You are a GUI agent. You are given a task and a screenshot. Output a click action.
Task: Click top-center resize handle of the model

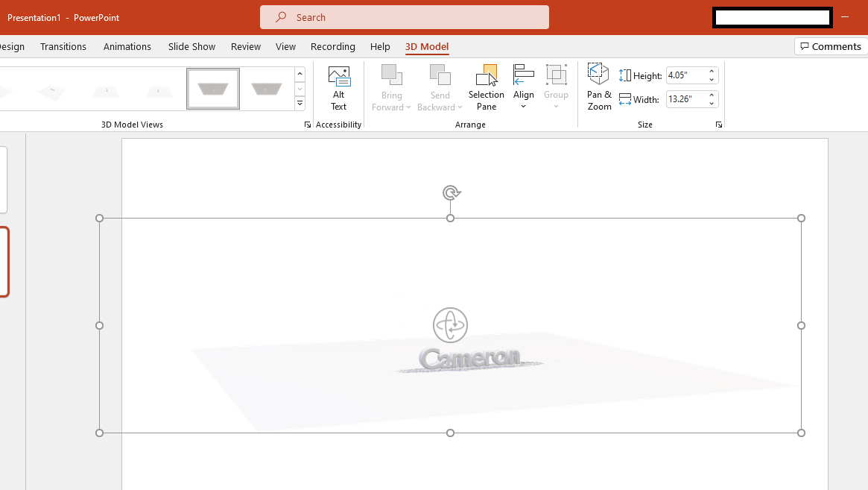coord(450,219)
